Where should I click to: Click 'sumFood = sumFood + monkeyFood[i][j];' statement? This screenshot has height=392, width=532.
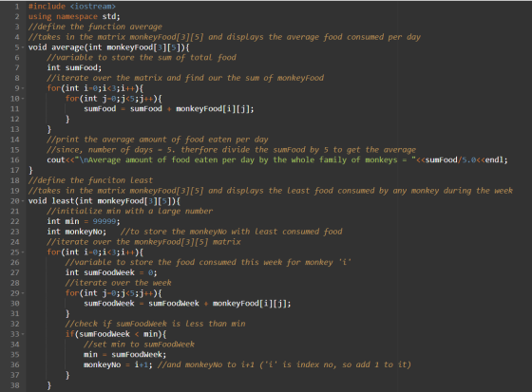[169, 109]
